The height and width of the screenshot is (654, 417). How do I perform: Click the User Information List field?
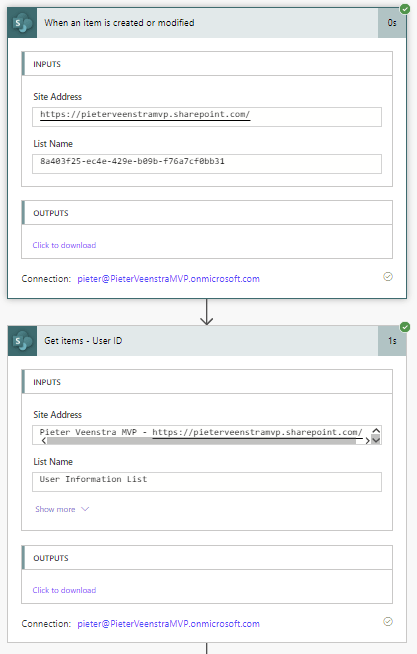tap(207, 482)
